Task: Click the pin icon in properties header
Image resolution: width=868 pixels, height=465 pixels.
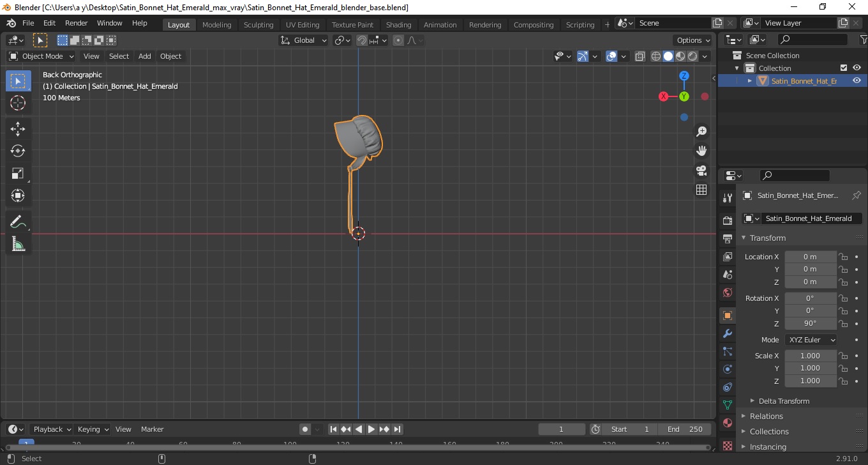Action: click(x=857, y=195)
